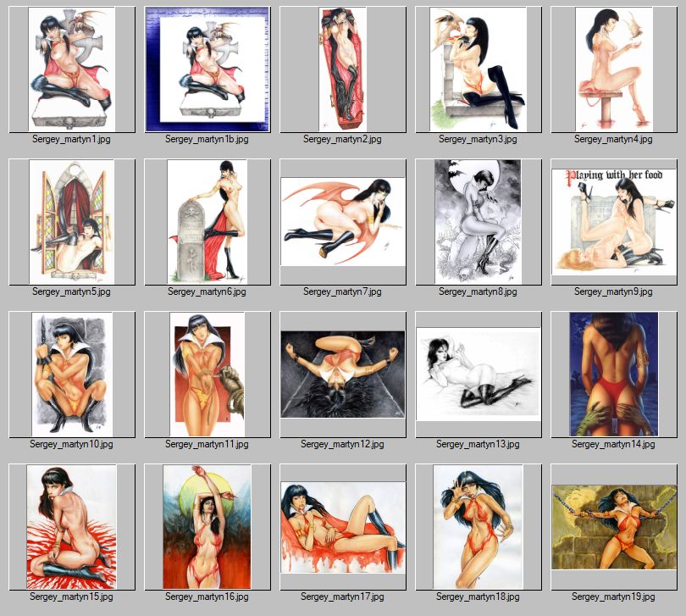Click the file name Sergey_martyn14.jpg
This screenshot has height=616, width=686.
pos(613,444)
